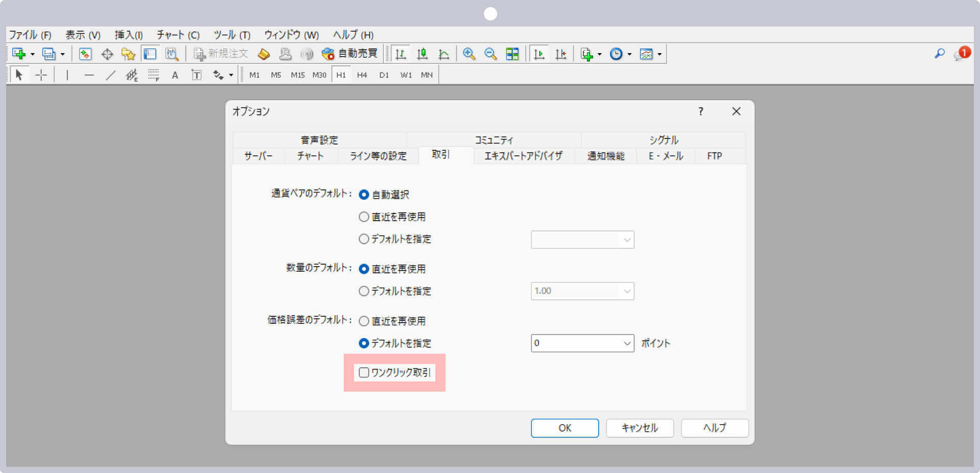Click the zoom out magnifier icon
This screenshot has height=473, width=980.
coord(491,54)
